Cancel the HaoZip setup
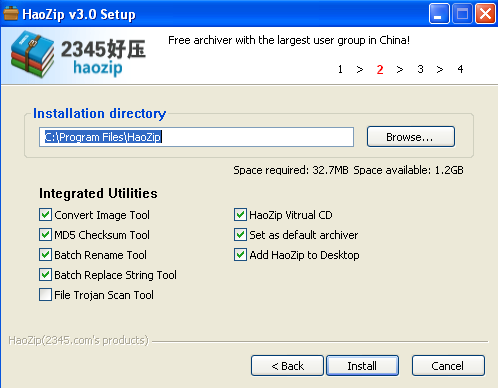The image size is (498, 388). [448, 366]
